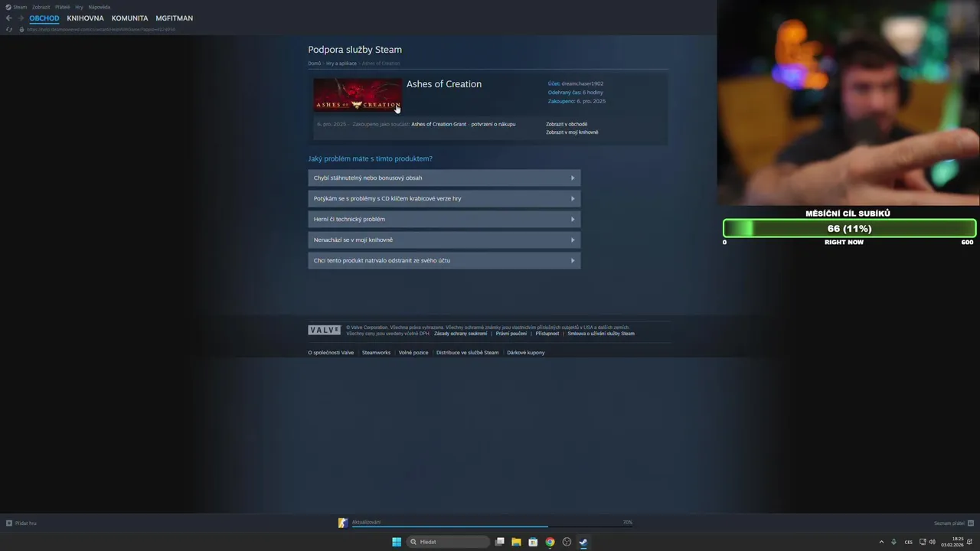Select Nenachází se v mojí knihovně option
Image resolution: width=980 pixels, height=551 pixels.
tap(444, 240)
